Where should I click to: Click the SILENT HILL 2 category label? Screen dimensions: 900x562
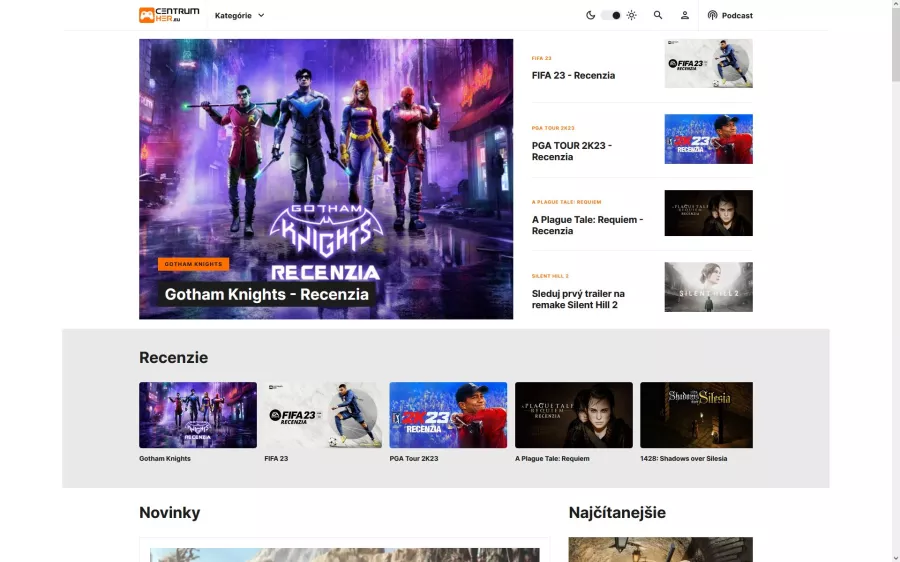(550, 276)
